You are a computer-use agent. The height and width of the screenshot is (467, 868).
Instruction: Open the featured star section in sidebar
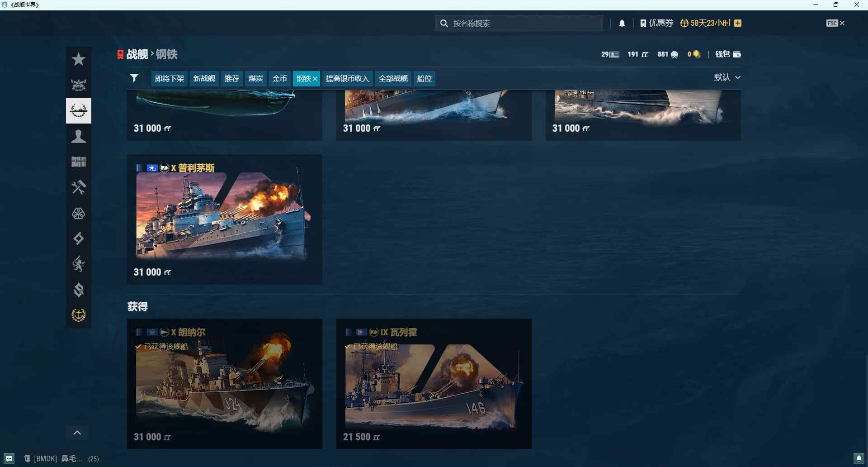pos(79,59)
